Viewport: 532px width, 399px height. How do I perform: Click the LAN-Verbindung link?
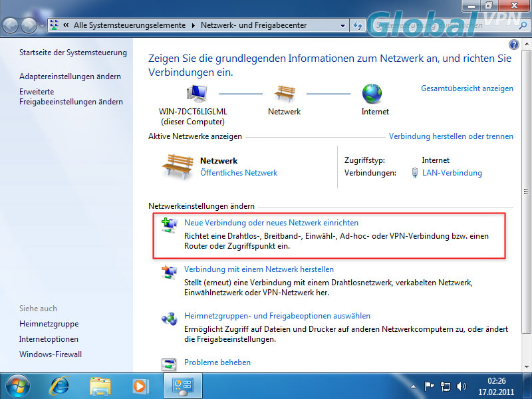(452, 173)
